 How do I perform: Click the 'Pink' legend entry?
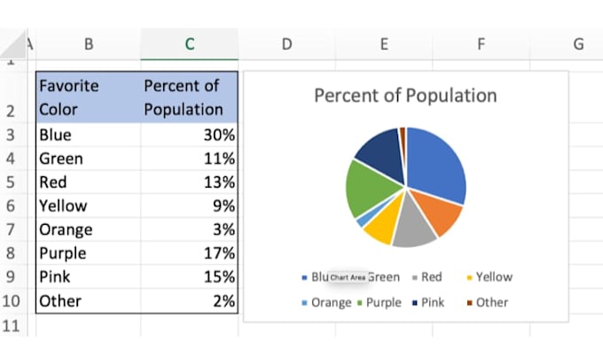[428, 303]
